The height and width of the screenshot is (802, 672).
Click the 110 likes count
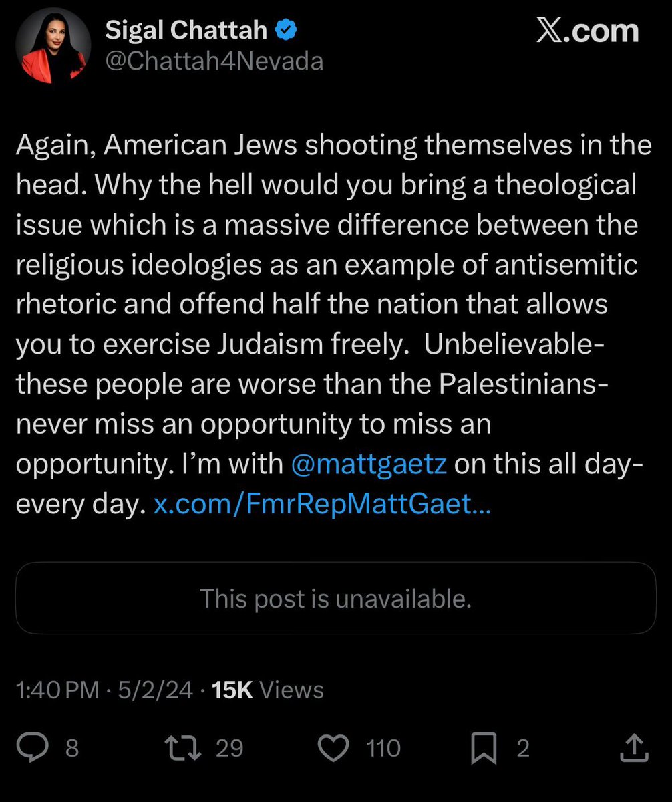[383, 748]
